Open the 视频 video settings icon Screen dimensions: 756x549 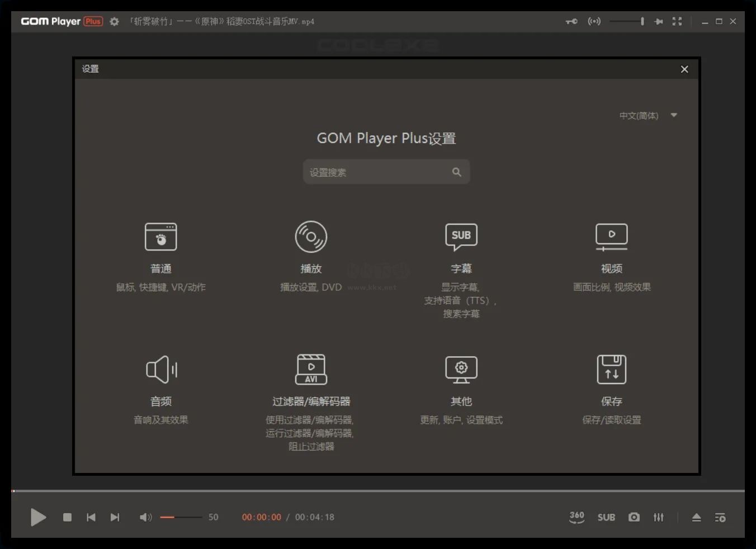612,237
